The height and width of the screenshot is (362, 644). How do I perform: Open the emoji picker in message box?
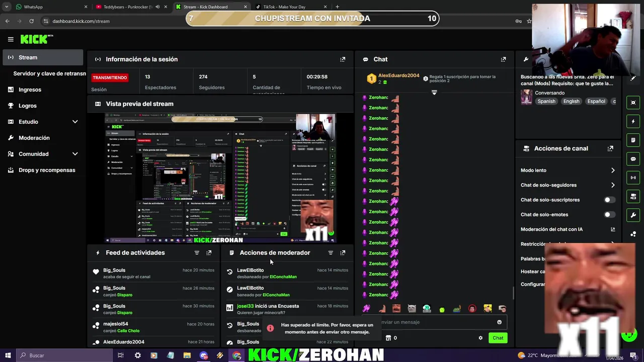click(499, 322)
